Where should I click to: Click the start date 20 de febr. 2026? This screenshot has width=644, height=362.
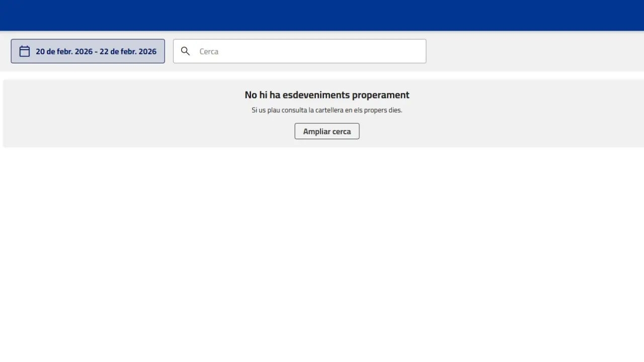(x=64, y=51)
